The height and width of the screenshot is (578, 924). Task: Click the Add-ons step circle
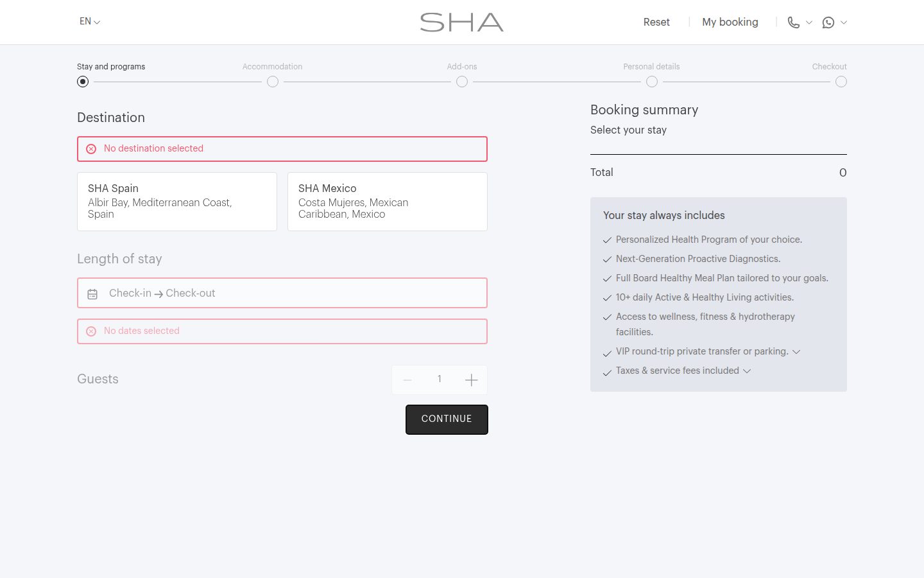[x=462, y=82]
